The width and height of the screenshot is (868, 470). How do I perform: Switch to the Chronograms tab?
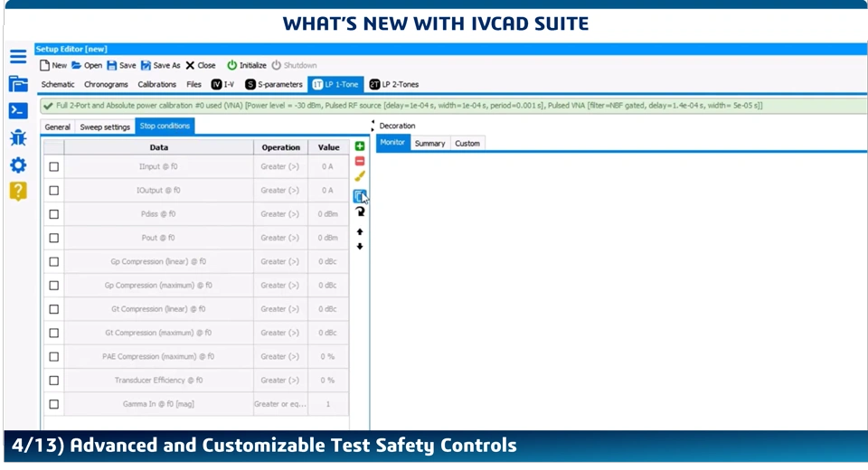(106, 85)
